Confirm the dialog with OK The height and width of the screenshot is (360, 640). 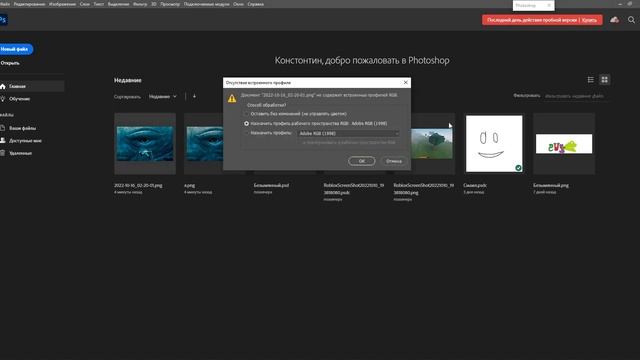[362, 161]
